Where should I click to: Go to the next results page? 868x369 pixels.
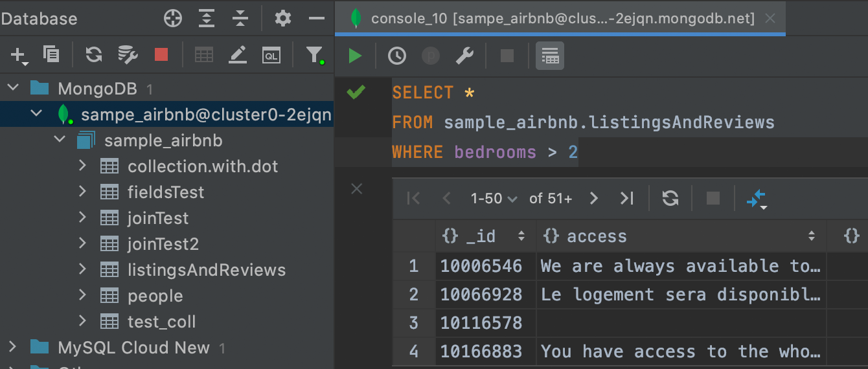tap(594, 199)
